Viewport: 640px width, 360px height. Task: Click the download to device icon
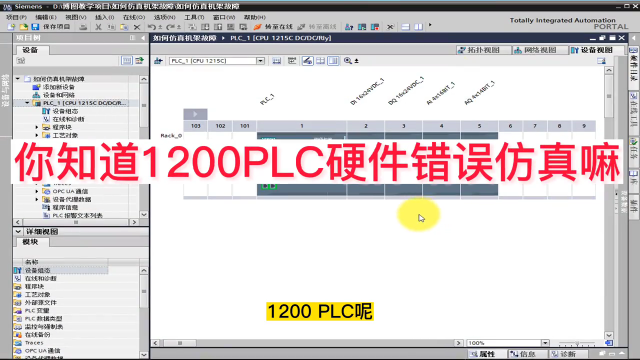205,27
